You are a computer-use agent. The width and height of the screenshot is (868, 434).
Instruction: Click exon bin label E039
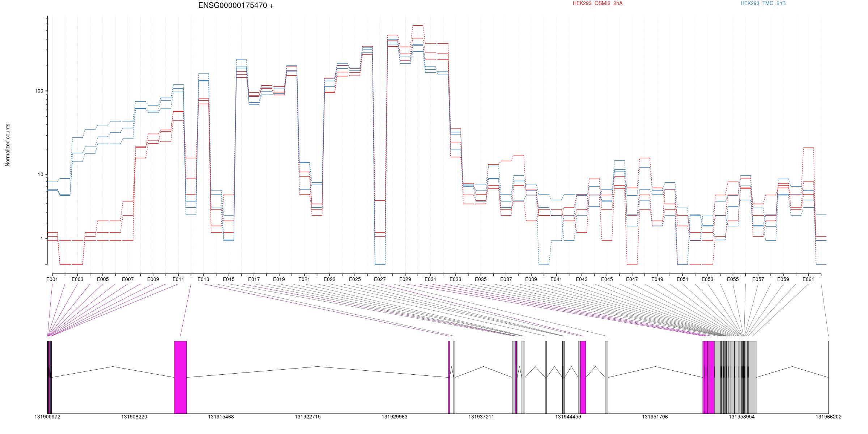click(x=531, y=279)
